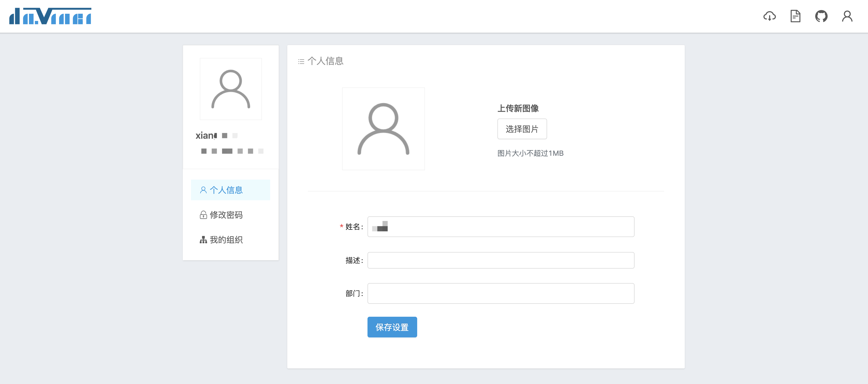
Task: Click the sidebar profile avatar thumbnail
Action: coord(231,89)
